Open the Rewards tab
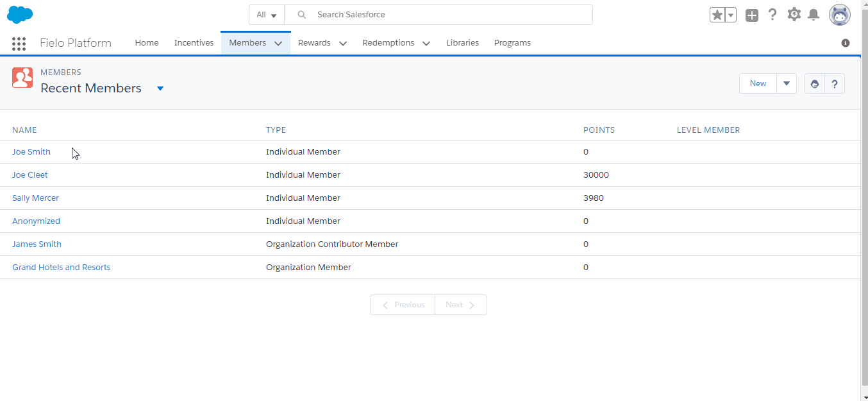Image resolution: width=868 pixels, height=401 pixels. 314,43
